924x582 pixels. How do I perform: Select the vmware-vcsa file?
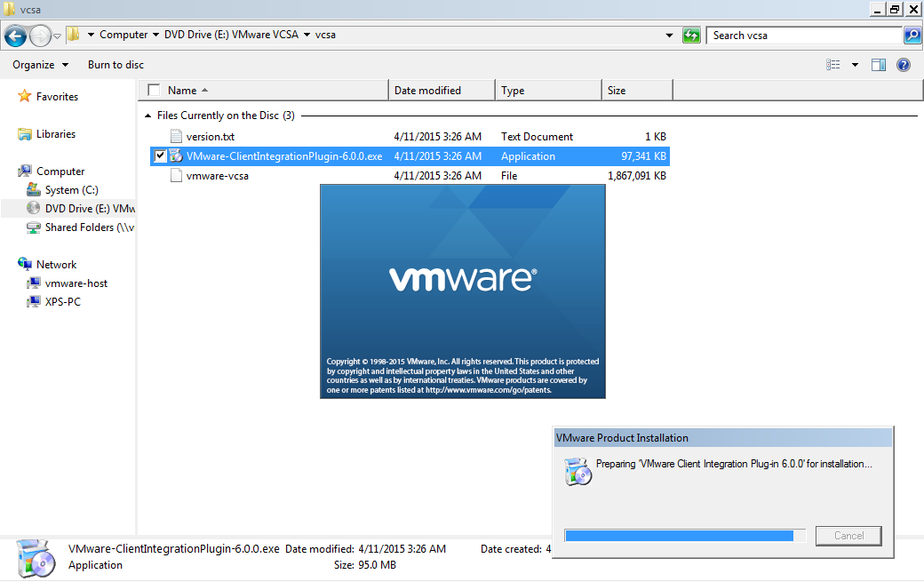[x=218, y=176]
